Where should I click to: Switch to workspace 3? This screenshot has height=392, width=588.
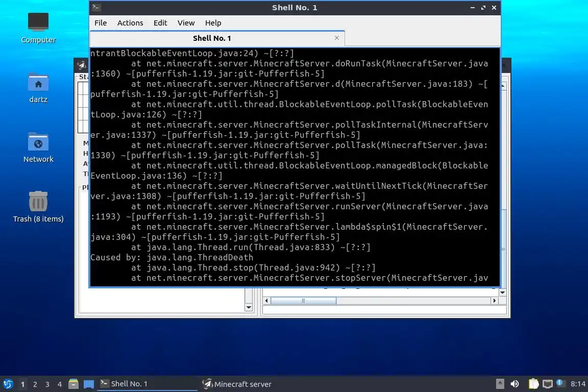click(47, 384)
